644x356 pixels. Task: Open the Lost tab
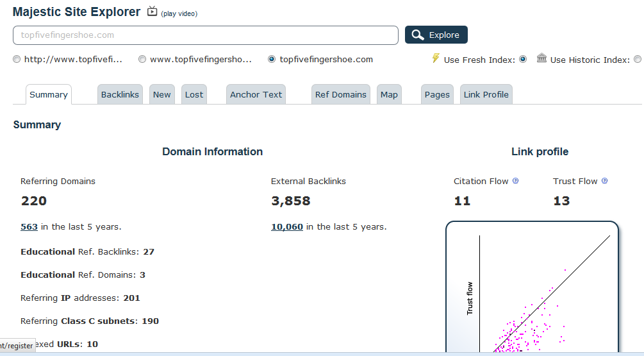click(194, 94)
